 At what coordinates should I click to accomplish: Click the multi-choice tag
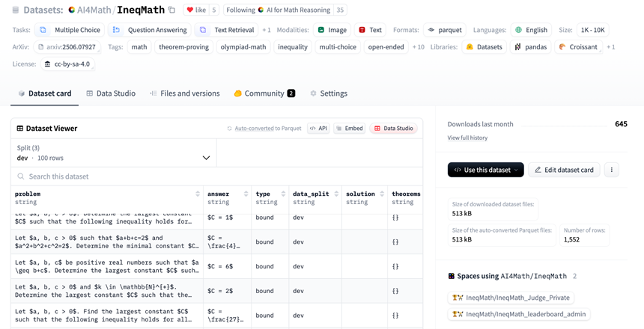[x=338, y=47]
